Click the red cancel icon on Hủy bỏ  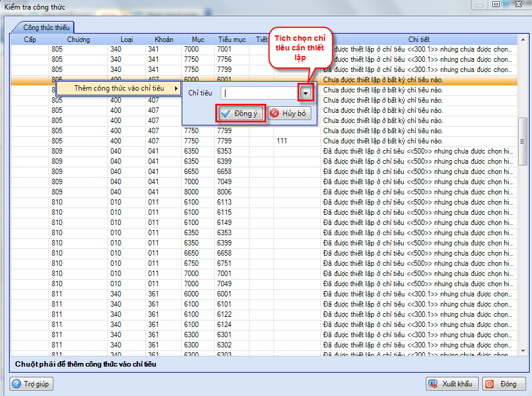(x=275, y=113)
